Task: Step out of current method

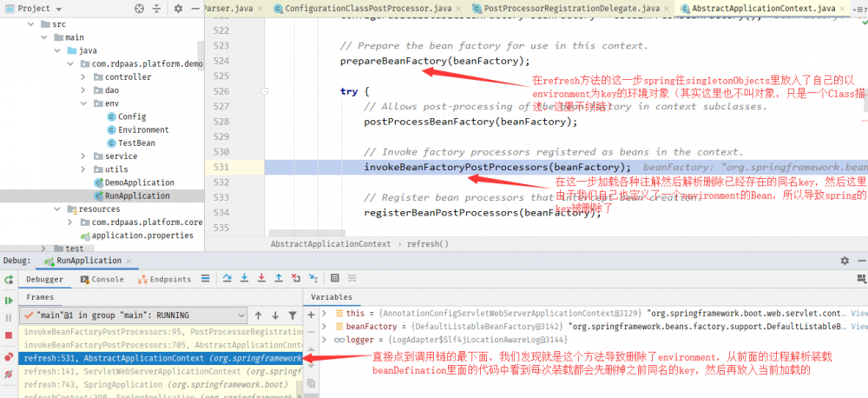Action: click(x=279, y=278)
